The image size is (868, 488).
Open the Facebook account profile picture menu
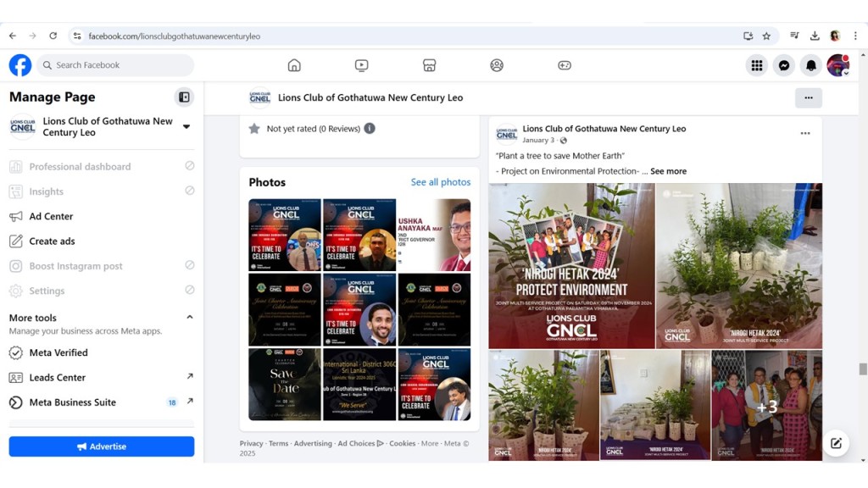click(x=838, y=65)
